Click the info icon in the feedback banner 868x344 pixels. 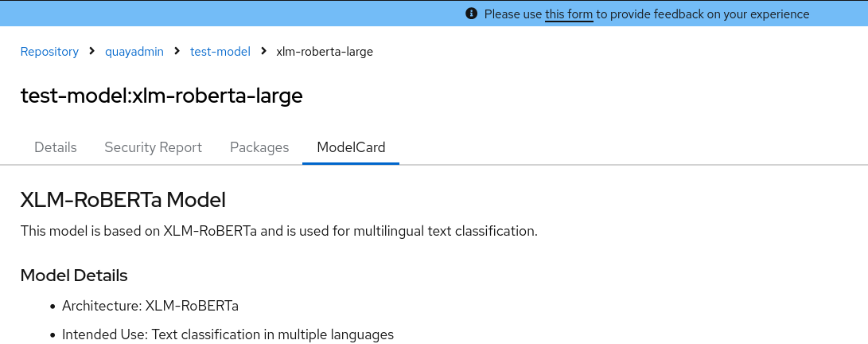(x=472, y=14)
